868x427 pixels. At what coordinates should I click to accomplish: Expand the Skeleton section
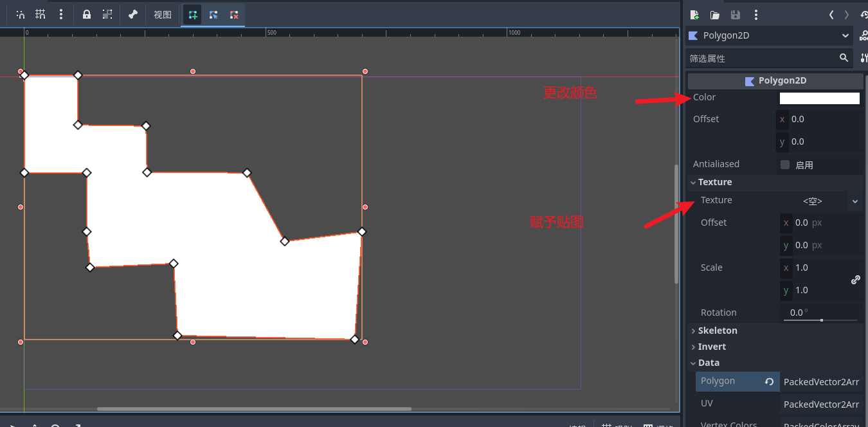(718, 331)
